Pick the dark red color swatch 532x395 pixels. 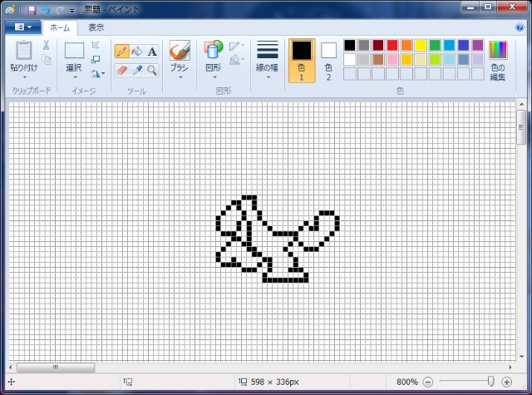pyautogui.click(x=378, y=45)
